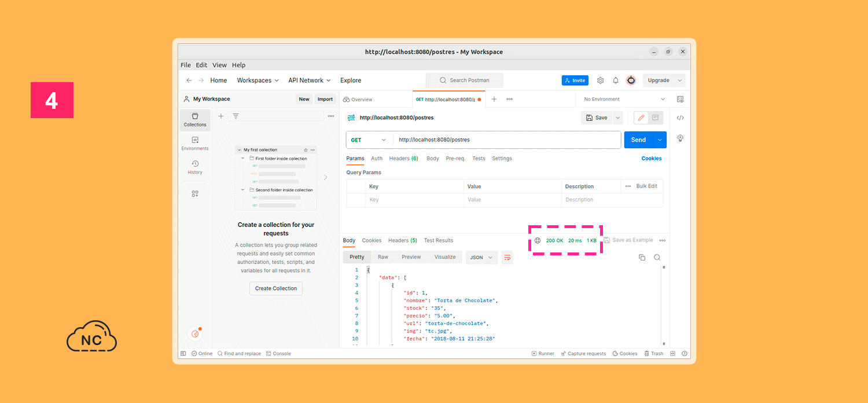Click the Search Postman field

click(465, 80)
